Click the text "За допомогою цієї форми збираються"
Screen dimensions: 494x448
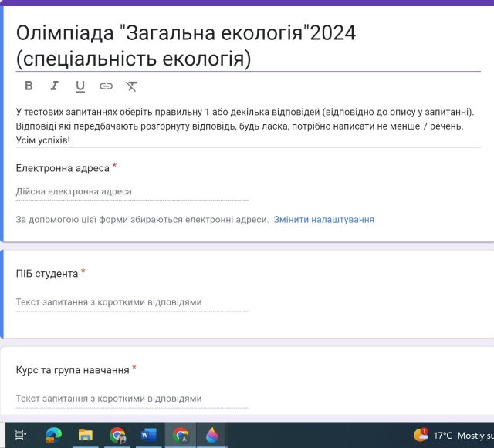click(99, 220)
